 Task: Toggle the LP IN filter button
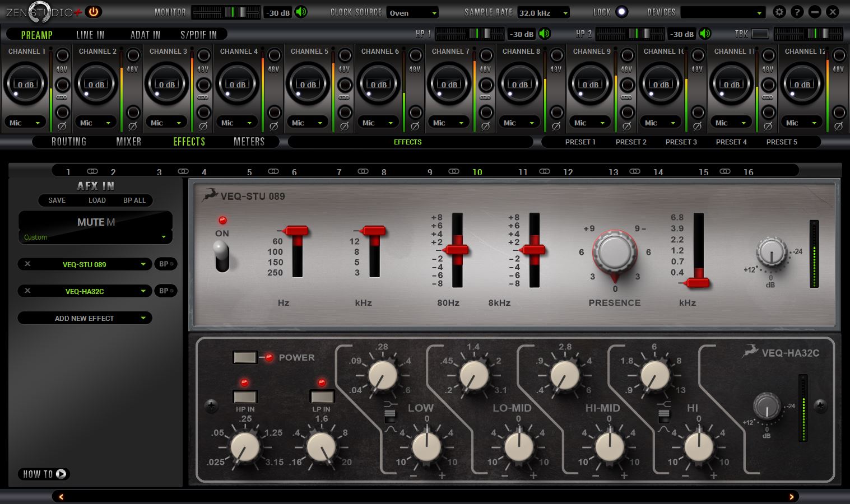[x=322, y=396]
